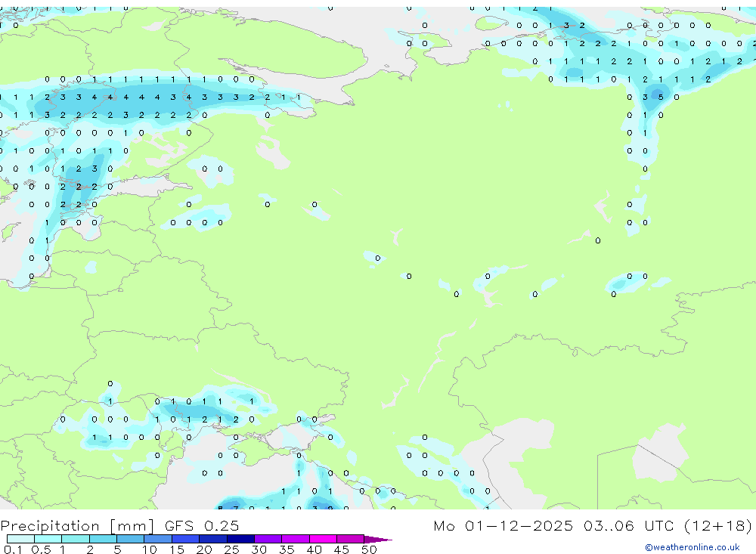Click the legend label '50'
This screenshot has height=554, width=756.
369,549
